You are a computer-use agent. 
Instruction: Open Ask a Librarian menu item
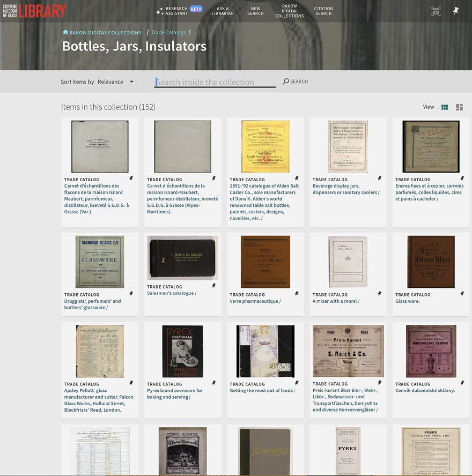[x=223, y=11]
